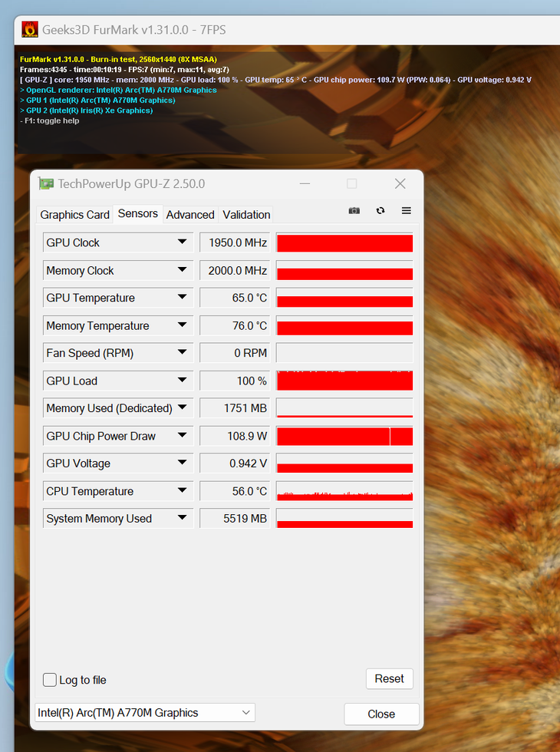Click the FurMark Burn-in test header line

tap(118, 60)
